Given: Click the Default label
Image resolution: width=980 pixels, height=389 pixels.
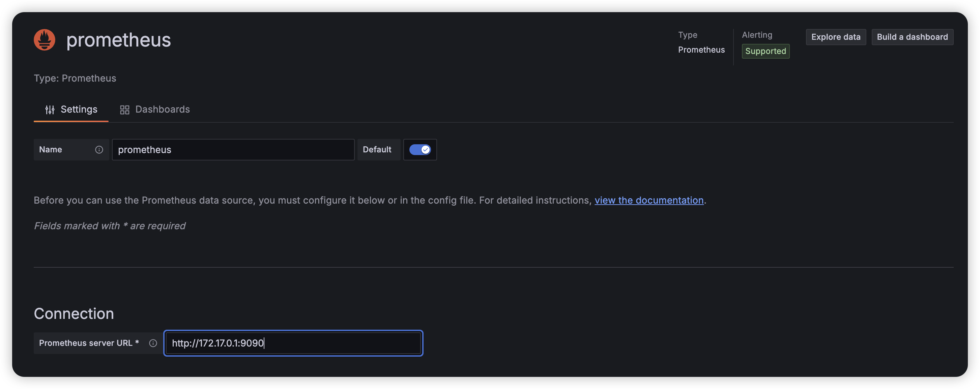Looking at the screenshot, I should (x=377, y=149).
